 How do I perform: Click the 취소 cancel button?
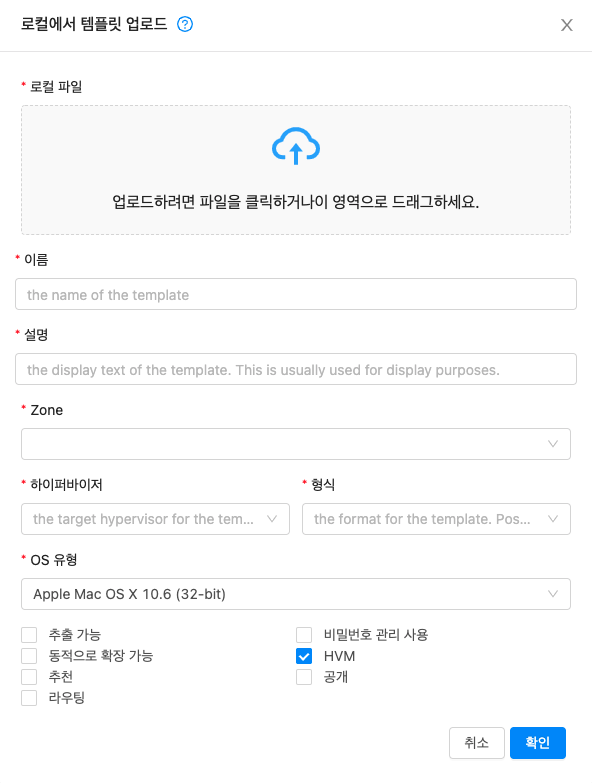(x=477, y=743)
